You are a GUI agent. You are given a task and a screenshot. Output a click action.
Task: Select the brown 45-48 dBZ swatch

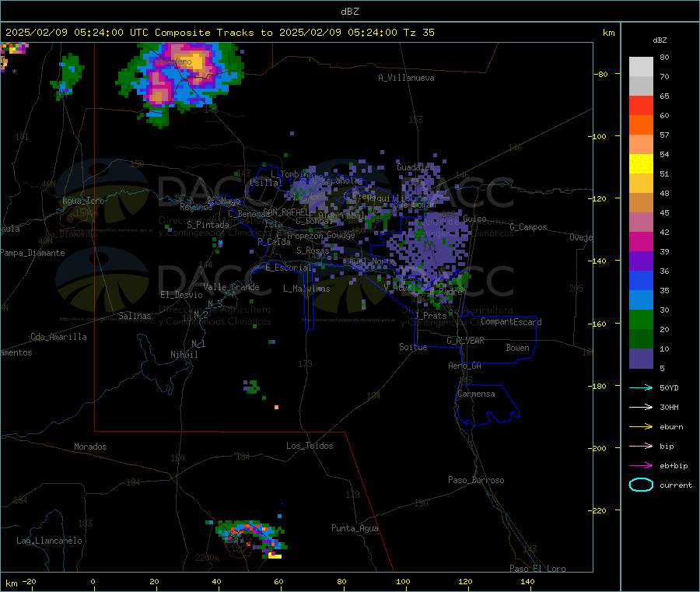pyautogui.click(x=641, y=203)
